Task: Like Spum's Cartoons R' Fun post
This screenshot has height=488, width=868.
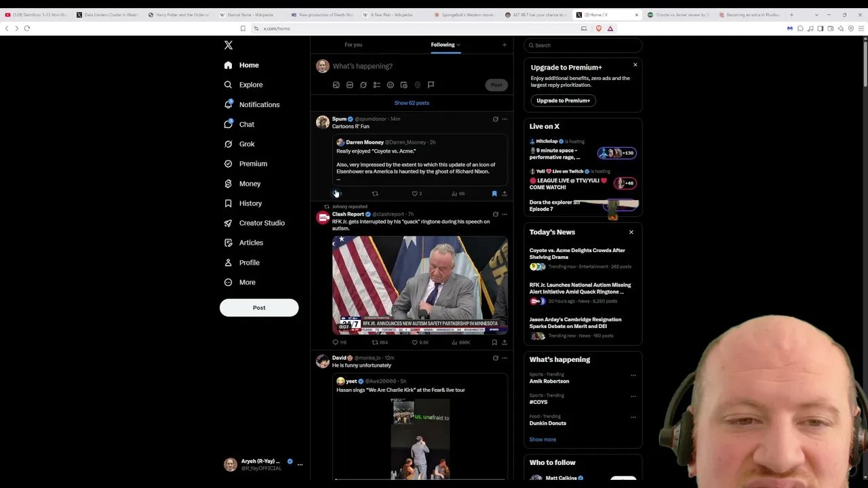Action: 415,194
